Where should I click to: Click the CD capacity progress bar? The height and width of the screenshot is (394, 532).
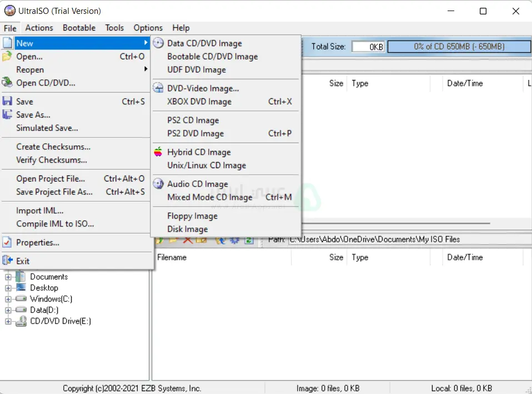pyautogui.click(x=459, y=47)
